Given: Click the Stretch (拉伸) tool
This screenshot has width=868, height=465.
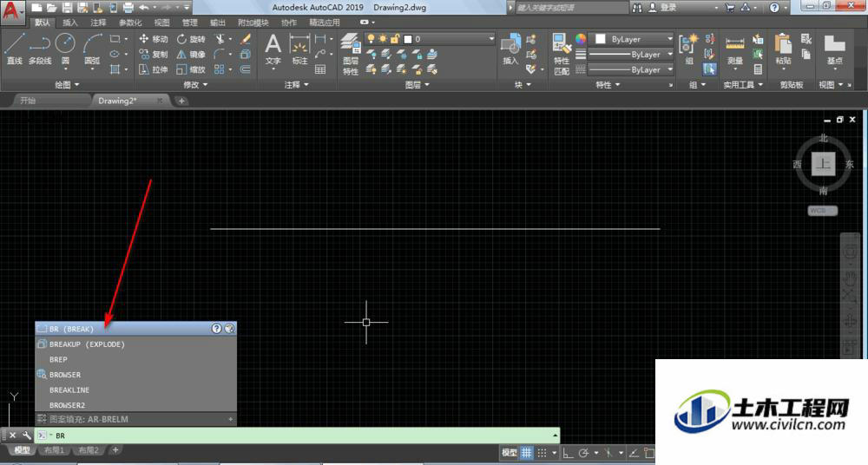Looking at the screenshot, I should click(154, 69).
